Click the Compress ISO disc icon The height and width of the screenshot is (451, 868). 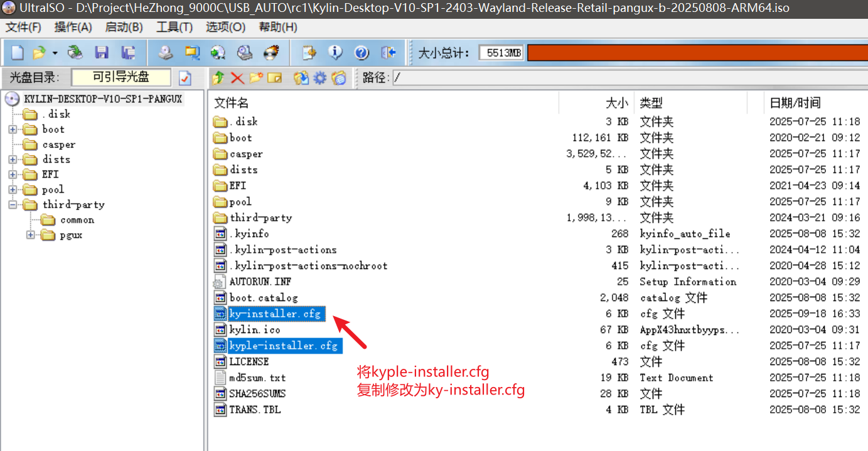[218, 53]
